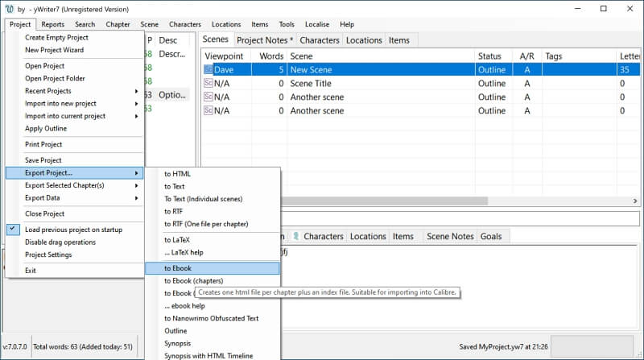Switch to the Scenes tab
Viewport: 644px width, 360px height.
[x=216, y=39]
